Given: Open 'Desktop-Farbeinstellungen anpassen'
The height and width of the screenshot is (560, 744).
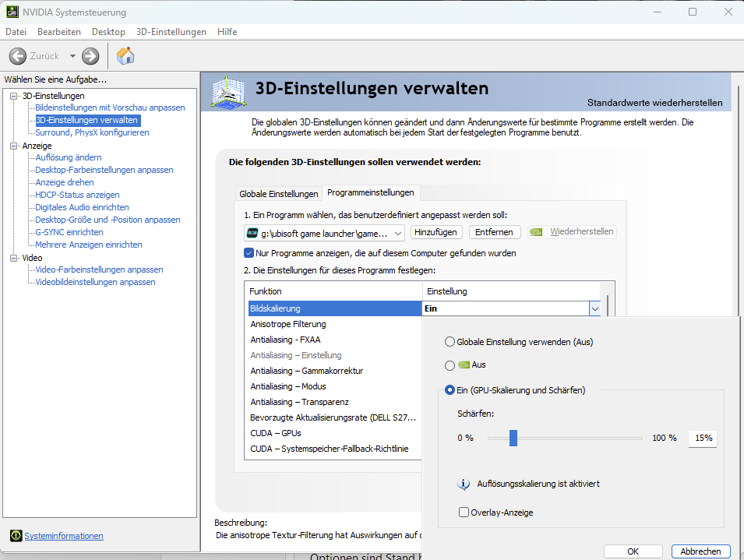Looking at the screenshot, I should point(104,170).
